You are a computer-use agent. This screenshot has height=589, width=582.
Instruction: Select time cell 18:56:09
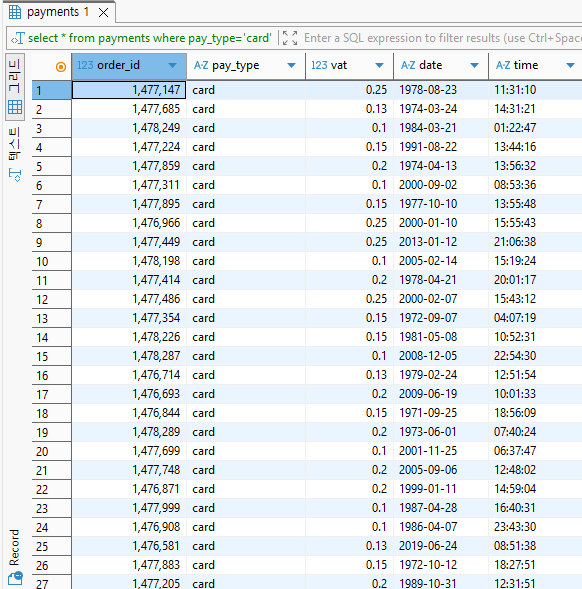[535, 413]
